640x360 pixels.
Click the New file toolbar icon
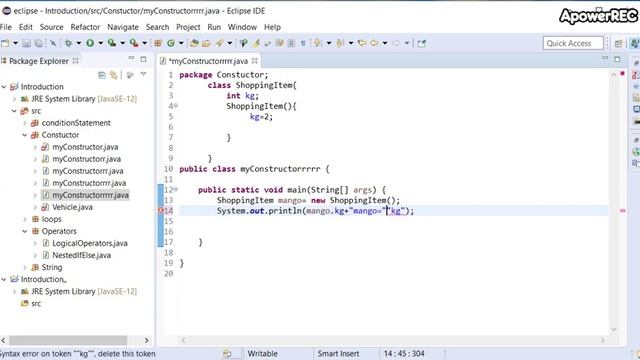(x=5, y=43)
